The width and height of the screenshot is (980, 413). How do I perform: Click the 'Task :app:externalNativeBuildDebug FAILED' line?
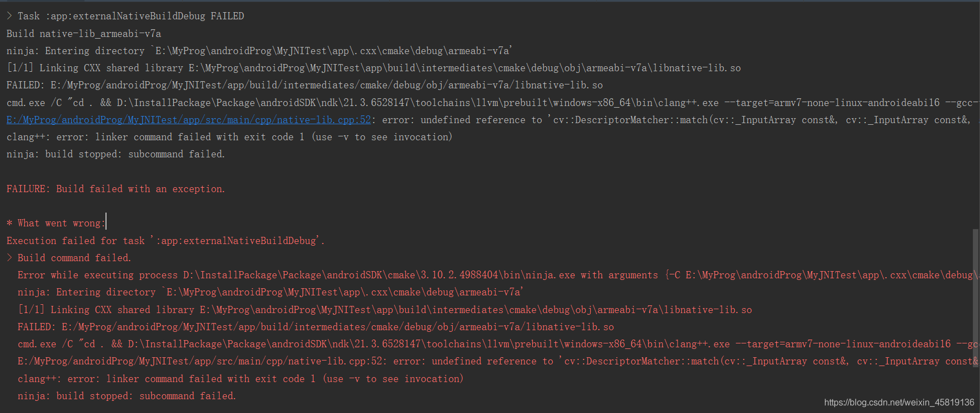[125, 16]
